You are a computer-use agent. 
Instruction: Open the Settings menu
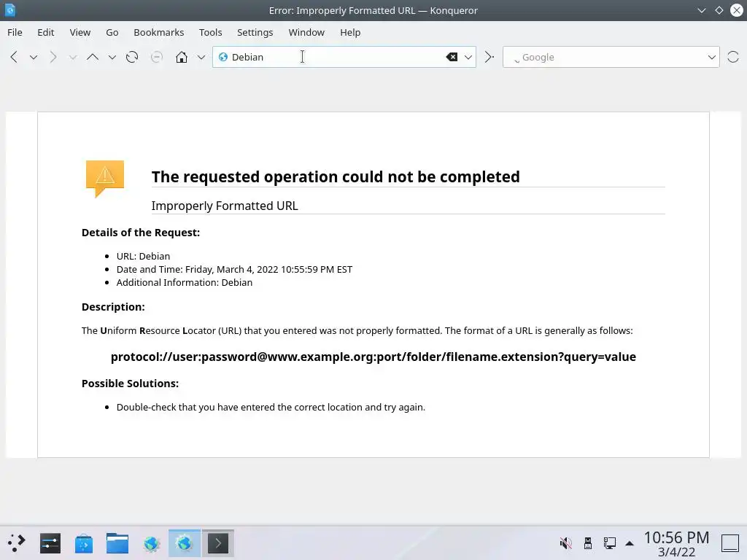[255, 32]
